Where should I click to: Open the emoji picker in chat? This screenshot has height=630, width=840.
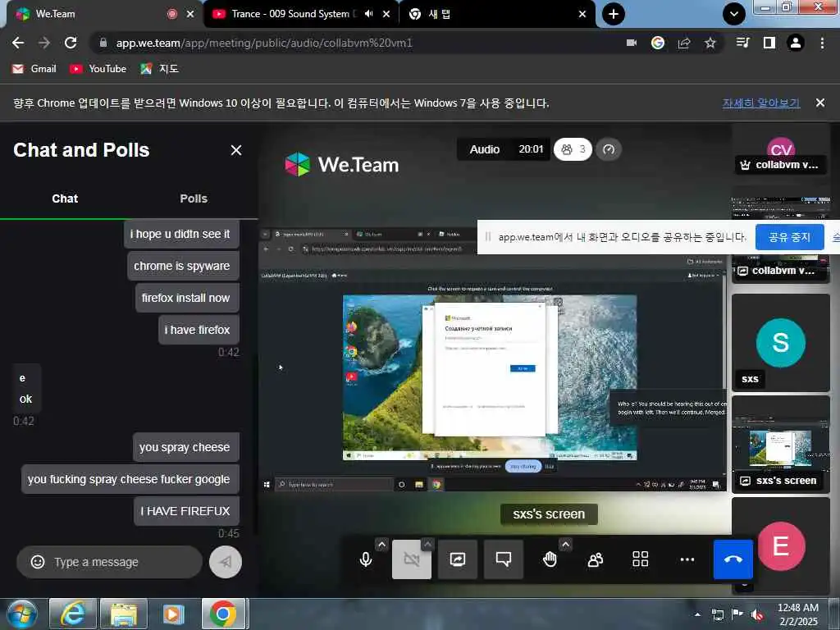[38, 562]
